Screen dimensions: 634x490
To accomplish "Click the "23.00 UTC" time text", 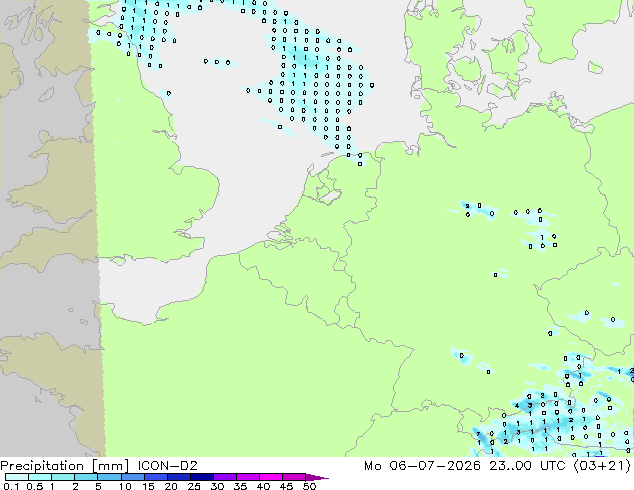I will (527, 465).
